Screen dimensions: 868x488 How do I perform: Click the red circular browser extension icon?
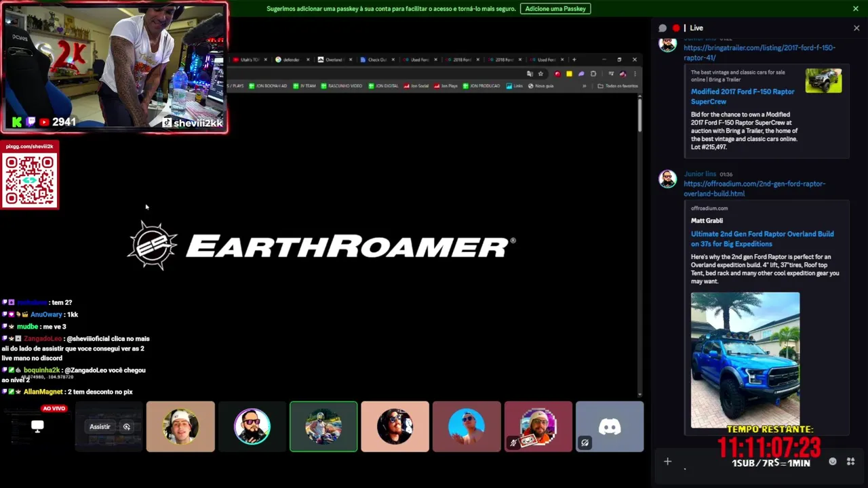coord(557,74)
